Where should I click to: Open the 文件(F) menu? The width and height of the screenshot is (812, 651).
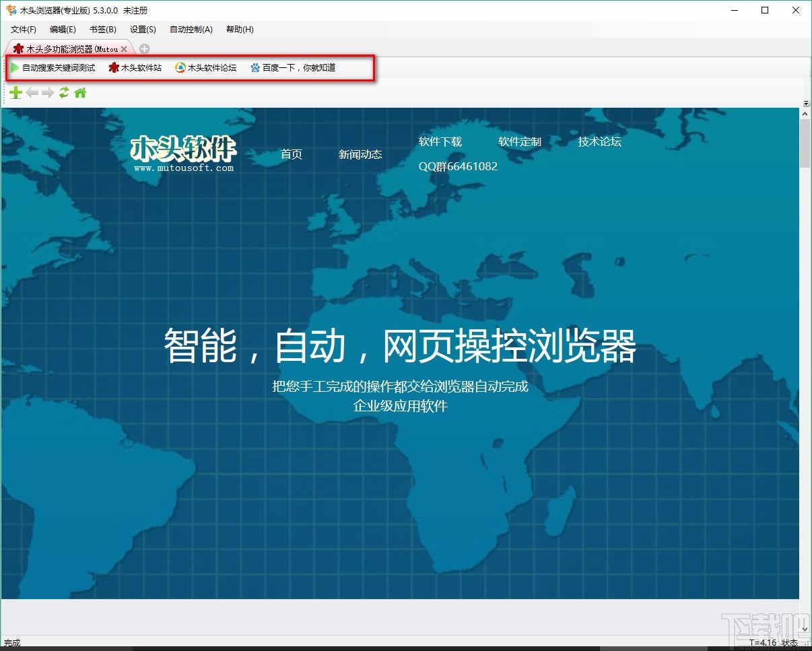24,30
